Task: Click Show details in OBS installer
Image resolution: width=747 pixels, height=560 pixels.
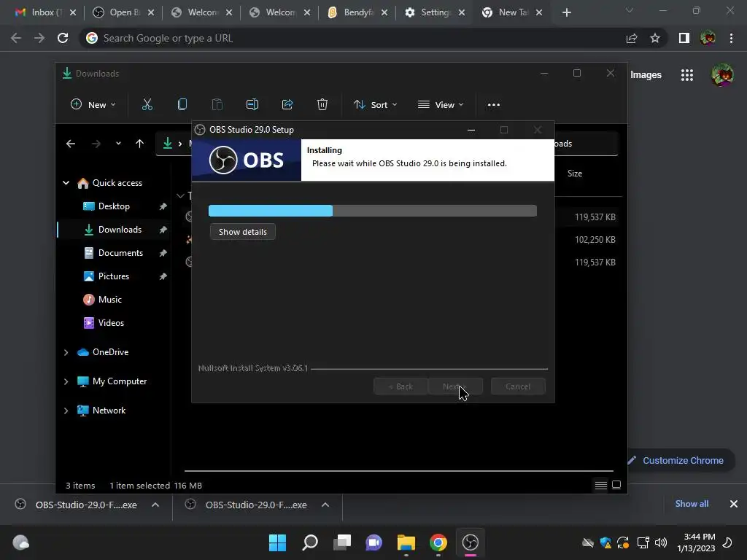Action: coord(242,232)
